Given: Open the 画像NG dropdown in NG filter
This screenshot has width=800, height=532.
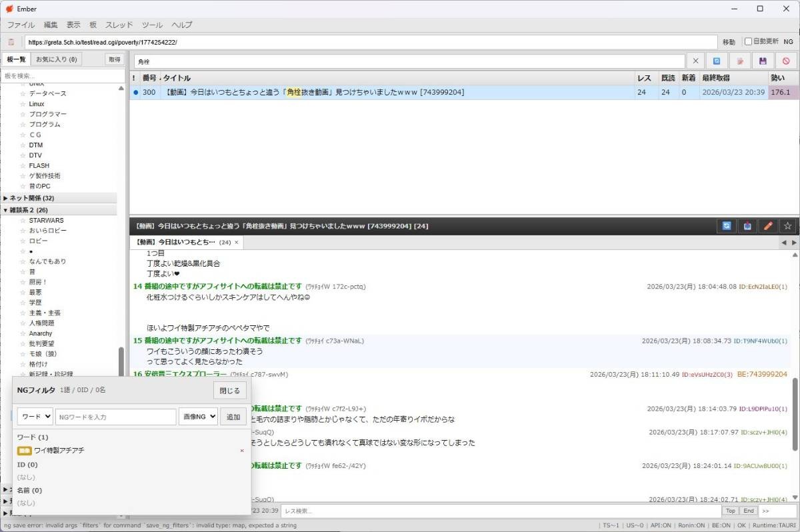Looking at the screenshot, I should pyautogui.click(x=198, y=417).
